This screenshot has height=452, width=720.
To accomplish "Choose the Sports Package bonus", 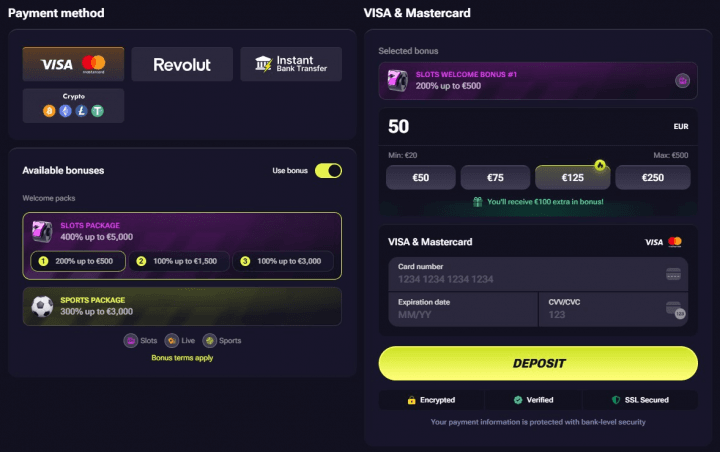I will click(182, 306).
